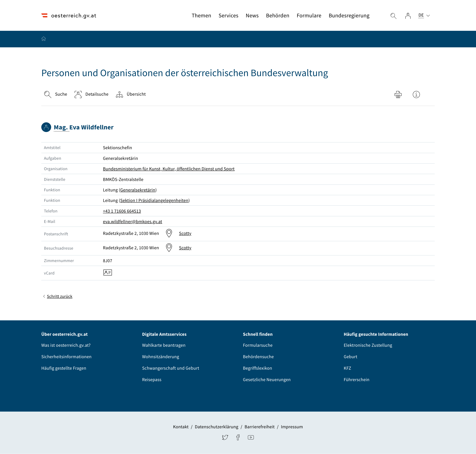Viewport: 476px width, 454px height.
Task: Open Sektion I Präsidialangelegenheiten link
Action: coord(154,200)
